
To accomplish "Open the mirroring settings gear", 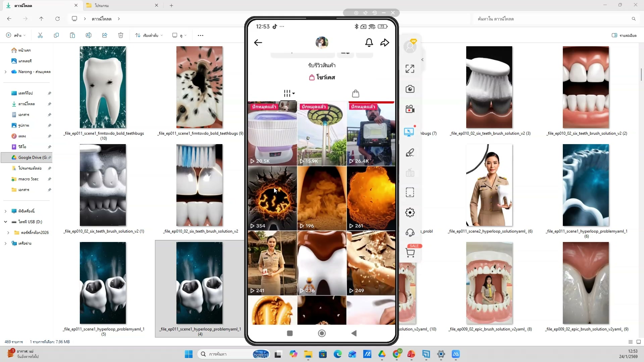I will tap(410, 212).
